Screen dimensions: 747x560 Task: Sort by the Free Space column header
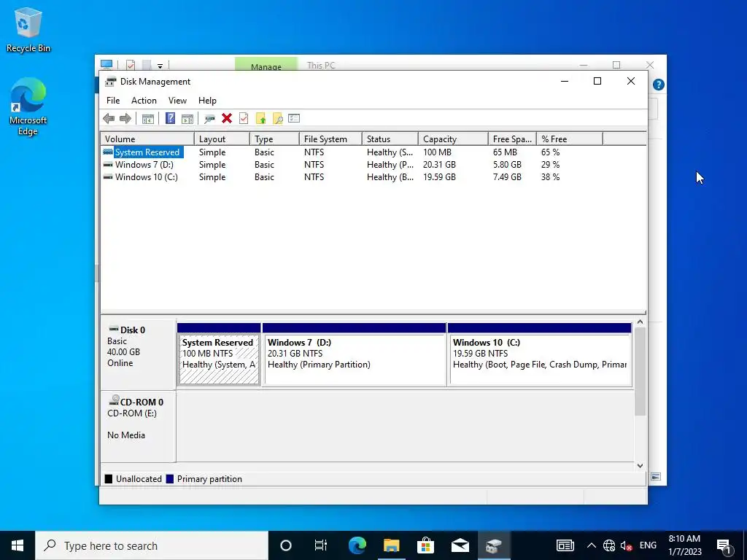point(512,139)
